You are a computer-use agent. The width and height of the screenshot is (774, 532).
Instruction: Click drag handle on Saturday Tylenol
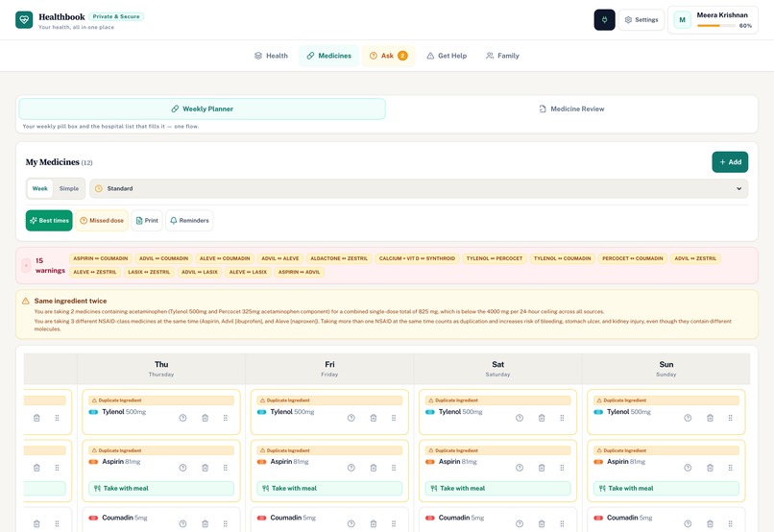pyautogui.click(x=562, y=418)
